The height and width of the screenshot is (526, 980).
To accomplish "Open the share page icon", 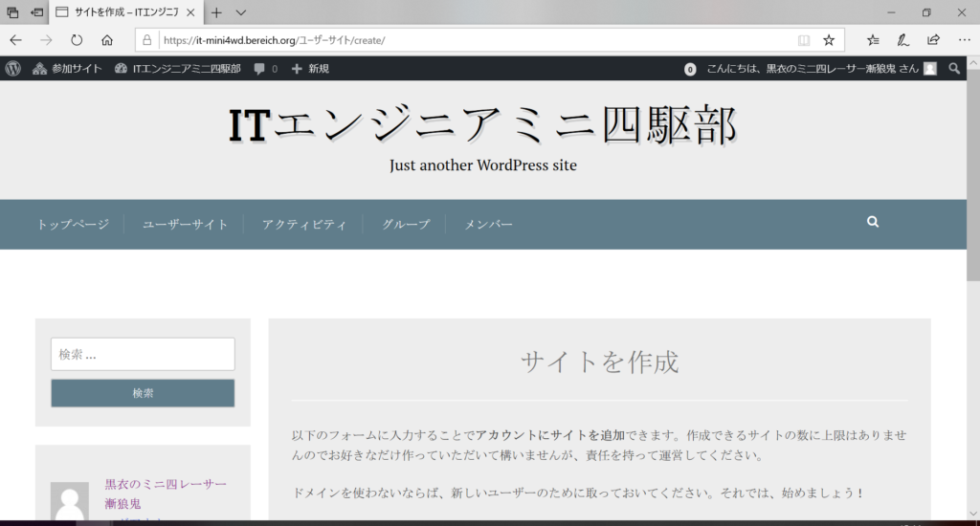I will click(933, 40).
